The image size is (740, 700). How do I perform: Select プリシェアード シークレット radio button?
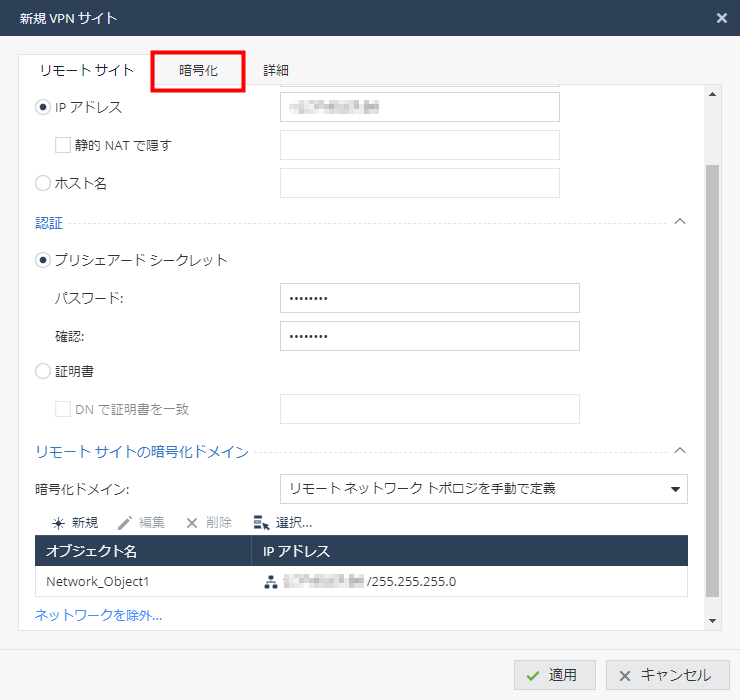pos(43,260)
